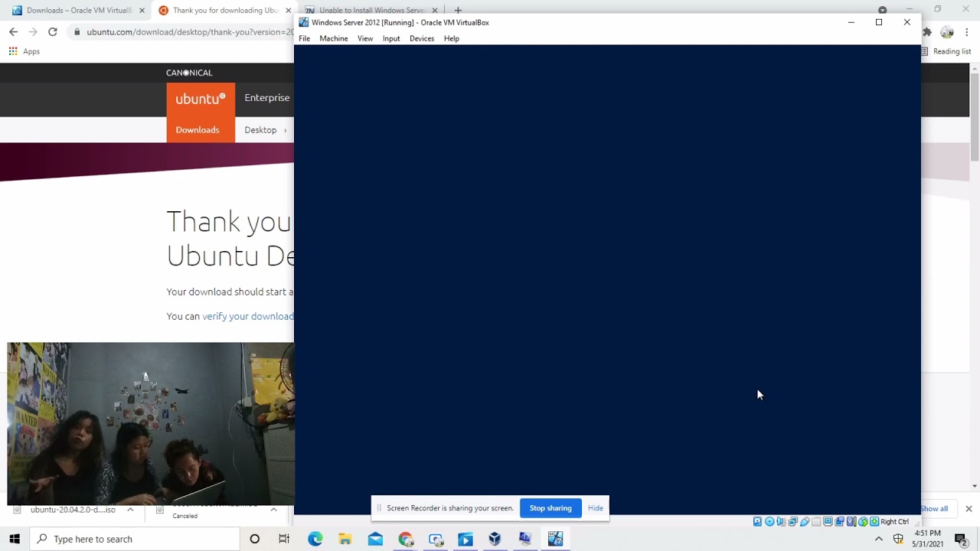The height and width of the screenshot is (551, 980).
Task: Open Chrome Reading list
Action: coord(946,51)
